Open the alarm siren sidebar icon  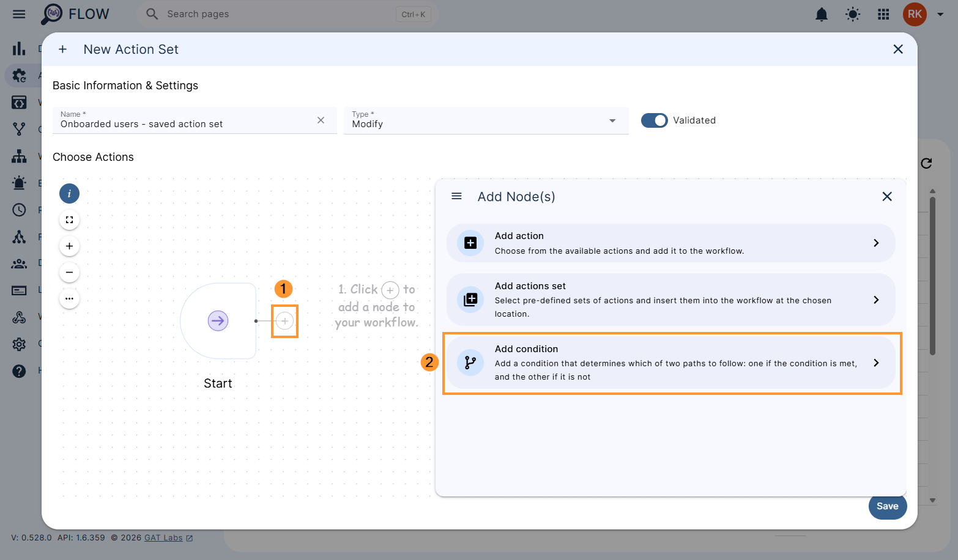[x=19, y=183]
